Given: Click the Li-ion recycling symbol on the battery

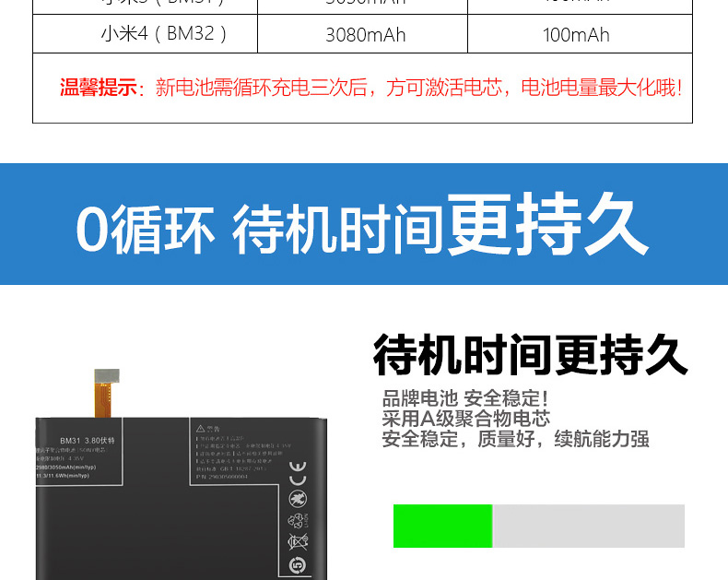Looking at the screenshot, I should (x=298, y=520).
